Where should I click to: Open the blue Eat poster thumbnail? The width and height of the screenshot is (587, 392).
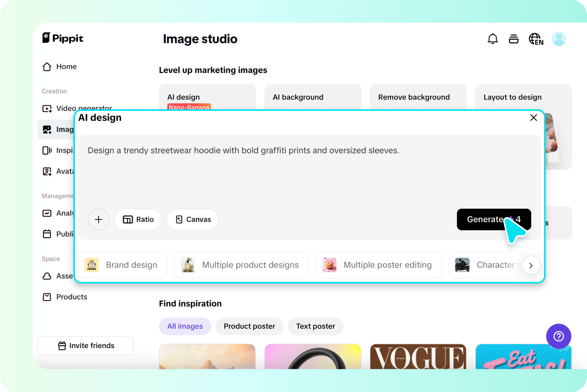click(523, 356)
